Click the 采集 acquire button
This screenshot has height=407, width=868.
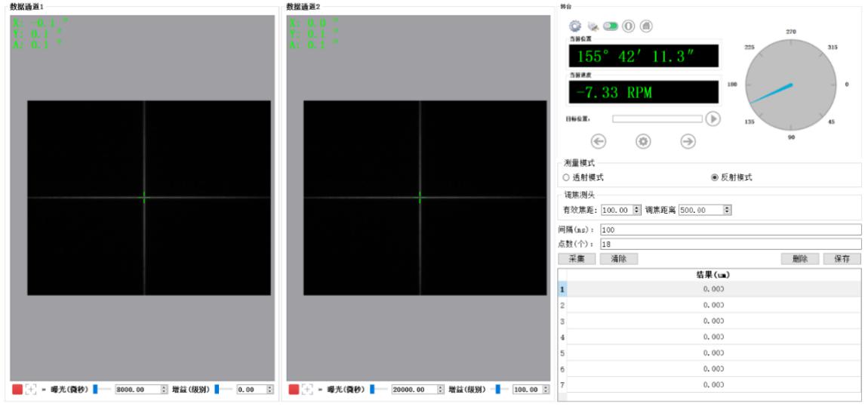pyautogui.click(x=577, y=259)
